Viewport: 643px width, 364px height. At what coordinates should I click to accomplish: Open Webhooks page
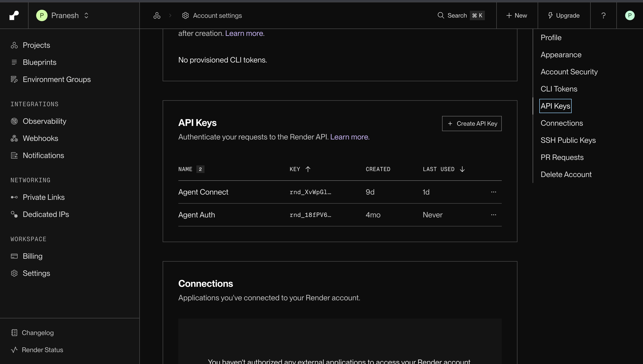pos(34,138)
